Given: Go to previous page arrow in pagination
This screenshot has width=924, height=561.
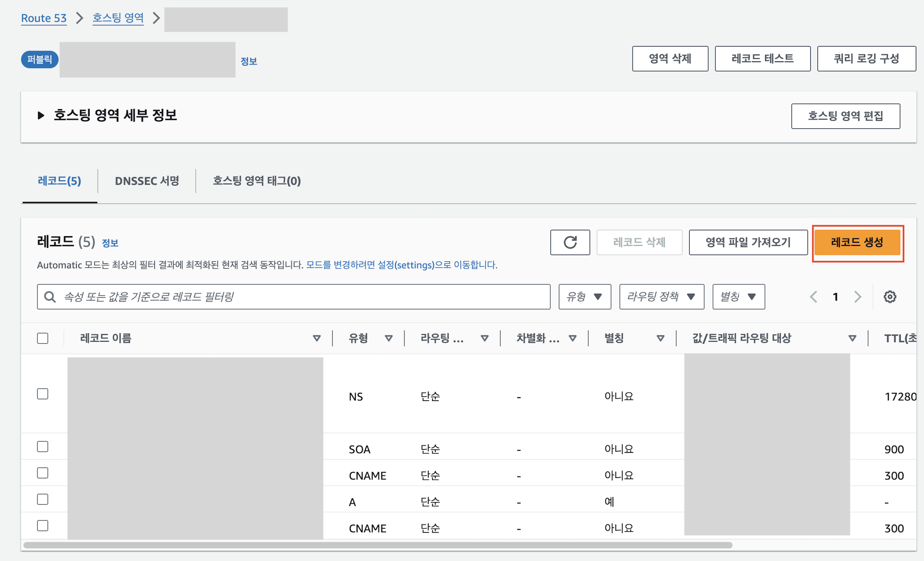Looking at the screenshot, I should (x=813, y=297).
